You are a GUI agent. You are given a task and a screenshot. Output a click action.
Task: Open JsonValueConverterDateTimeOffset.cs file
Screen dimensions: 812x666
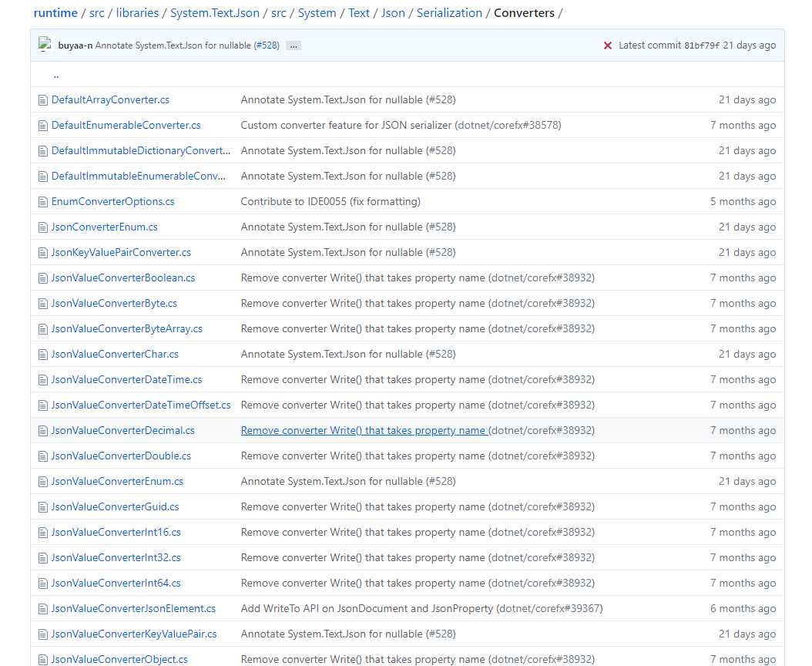click(141, 405)
